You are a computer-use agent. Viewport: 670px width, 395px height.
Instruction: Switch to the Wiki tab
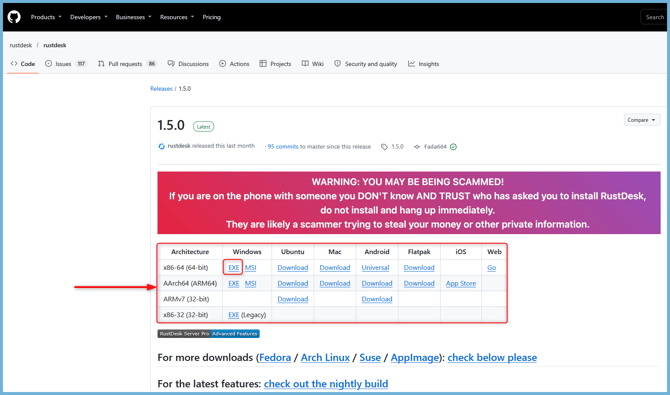(x=312, y=64)
